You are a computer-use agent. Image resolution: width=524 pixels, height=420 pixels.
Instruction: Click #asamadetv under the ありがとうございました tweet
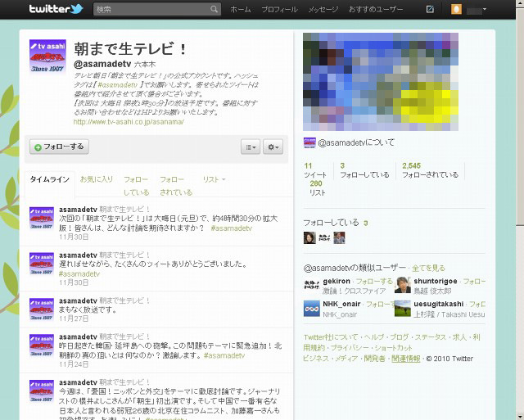coord(79,274)
